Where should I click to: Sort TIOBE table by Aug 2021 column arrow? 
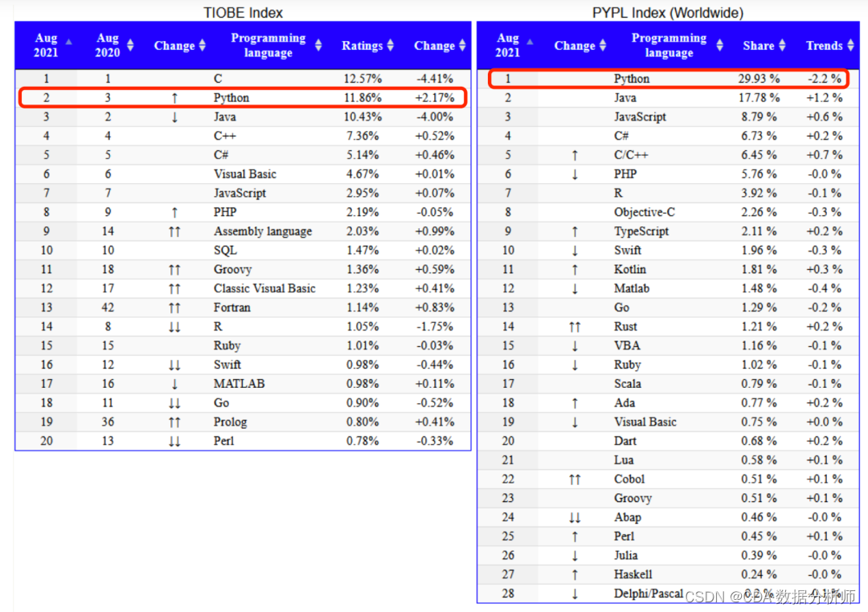tap(68, 42)
